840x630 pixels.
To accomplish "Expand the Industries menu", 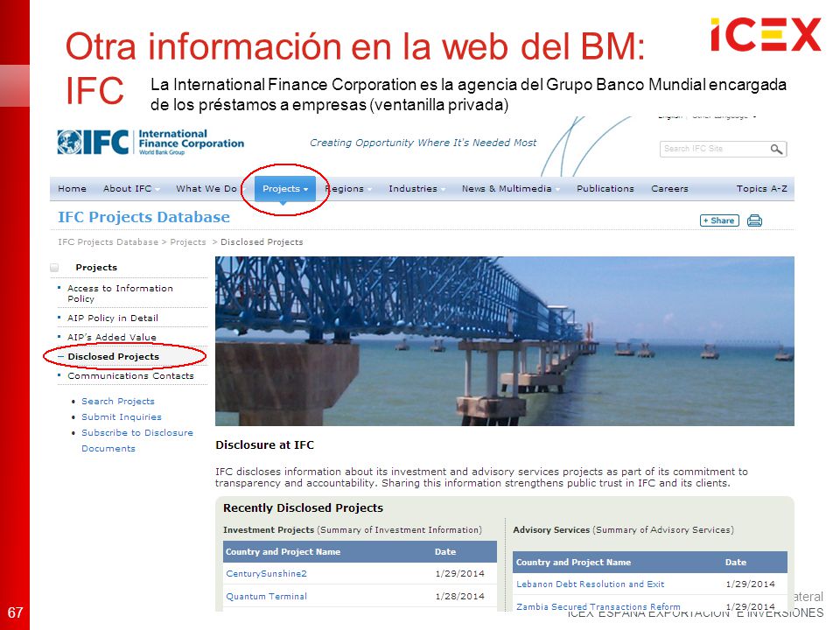I will click(416, 189).
